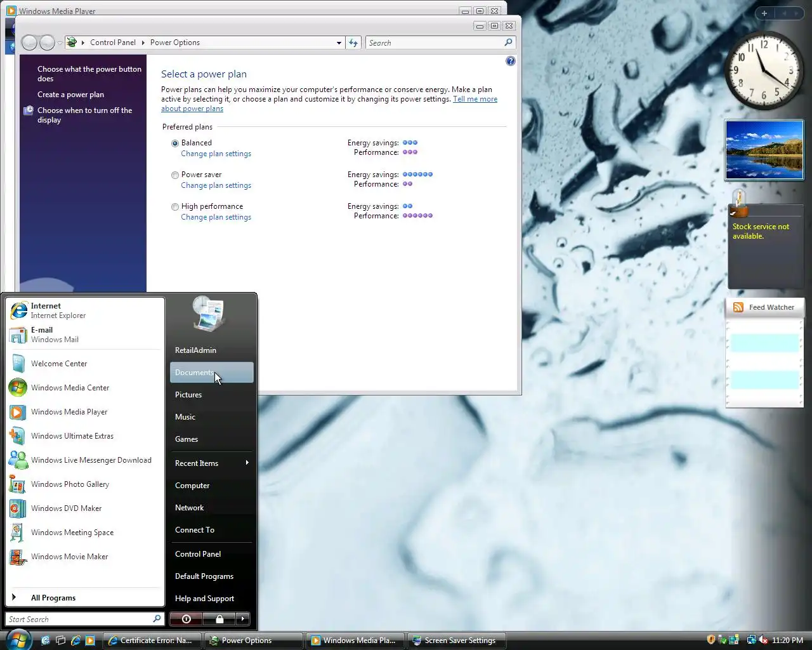Screen dimensions: 812x650
Task: Open Windows Ultimate Extras
Action: pyautogui.click(x=84, y=436)
